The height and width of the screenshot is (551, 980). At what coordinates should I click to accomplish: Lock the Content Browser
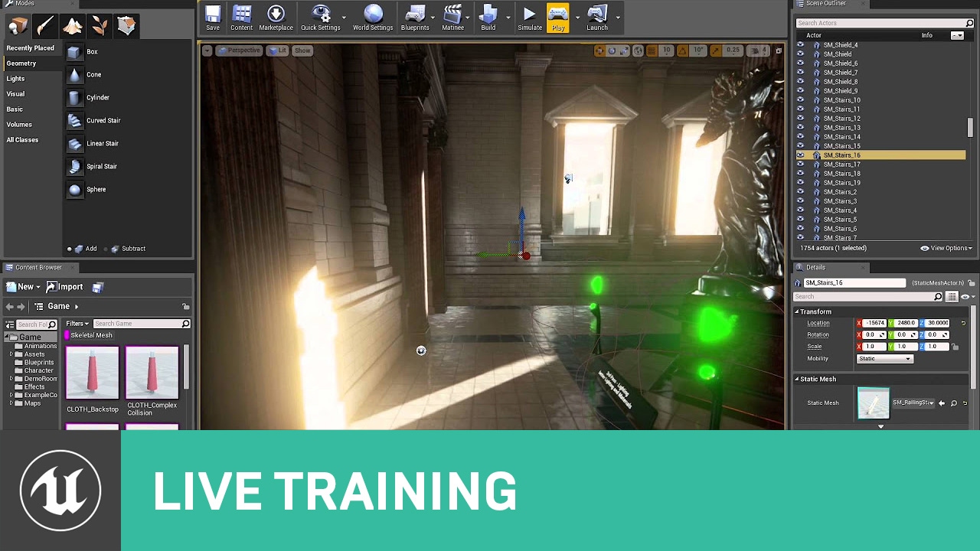point(185,306)
